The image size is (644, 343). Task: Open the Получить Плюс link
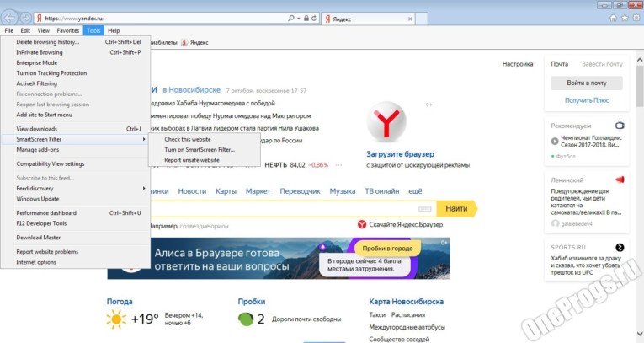point(587,100)
